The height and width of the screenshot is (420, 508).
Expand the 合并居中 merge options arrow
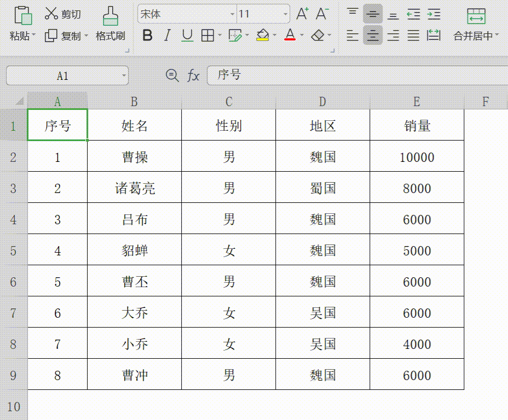pos(496,35)
